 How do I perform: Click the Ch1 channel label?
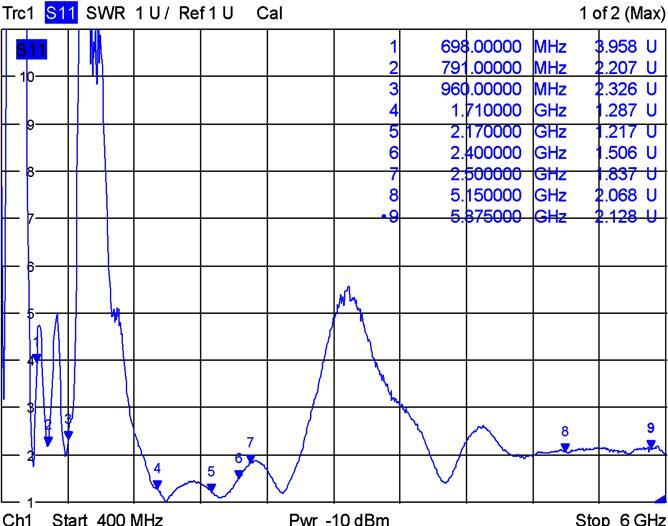click(x=18, y=518)
